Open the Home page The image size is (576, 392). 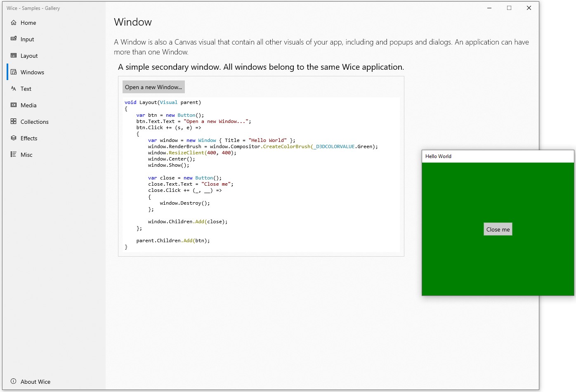54,23
